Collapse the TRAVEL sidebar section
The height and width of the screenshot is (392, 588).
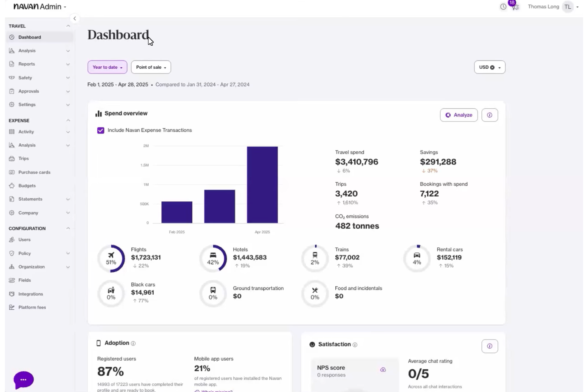coord(68,26)
